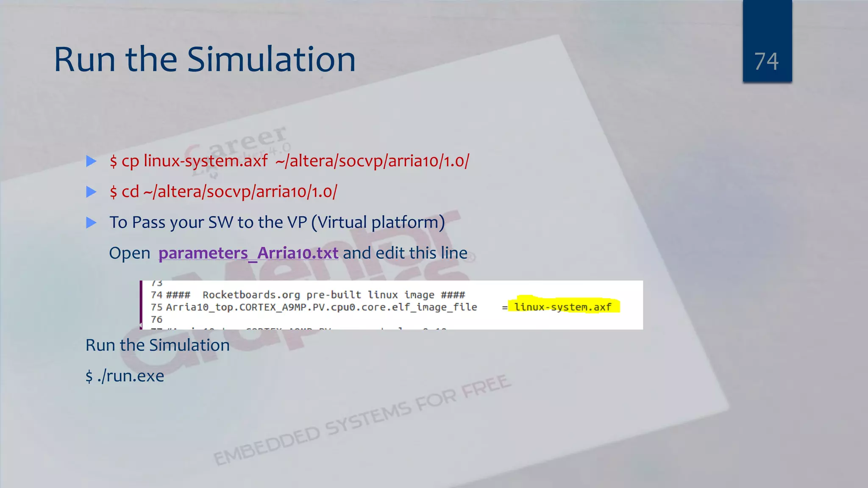Image resolution: width=868 pixels, height=488 pixels.
Task: Open the parameters_Arria10.txt hyperlink
Action: pos(248,253)
